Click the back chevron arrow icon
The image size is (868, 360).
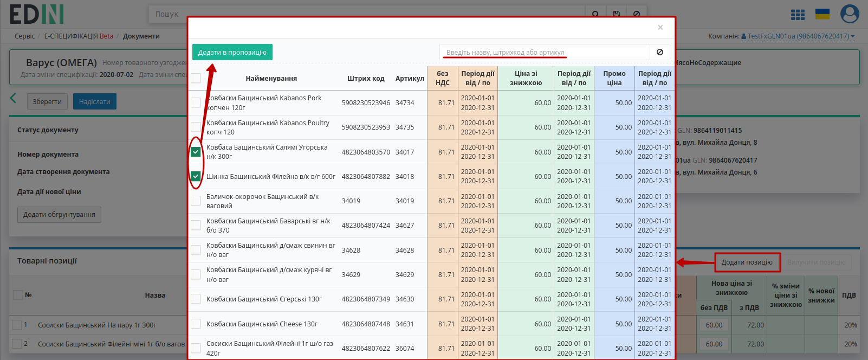pos(14,98)
